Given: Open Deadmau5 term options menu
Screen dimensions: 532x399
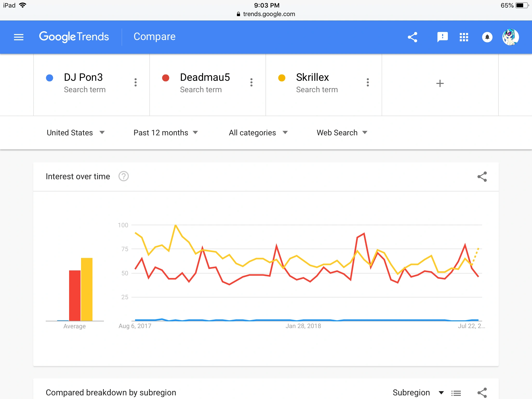Looking at the screenshot, I should [x=251, y=82].
